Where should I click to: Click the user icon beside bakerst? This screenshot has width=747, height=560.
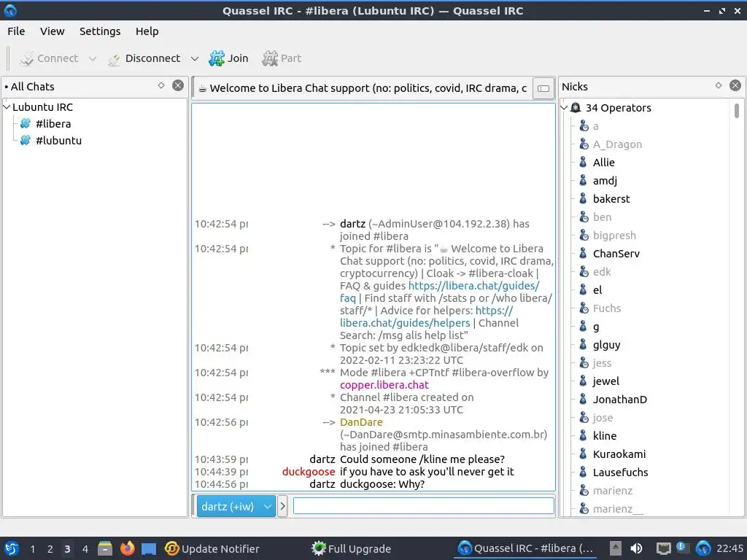coord(583,198)
